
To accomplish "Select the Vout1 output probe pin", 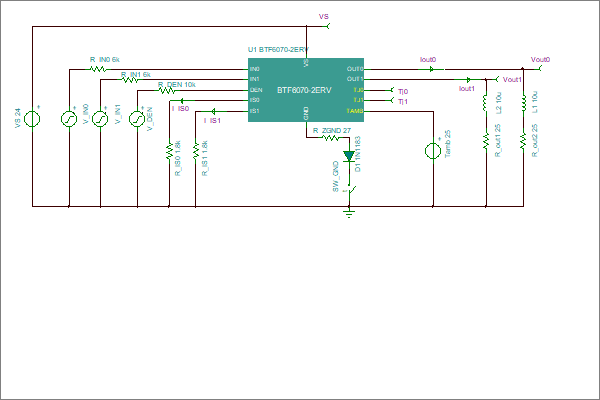I will [x=497, y=79].
